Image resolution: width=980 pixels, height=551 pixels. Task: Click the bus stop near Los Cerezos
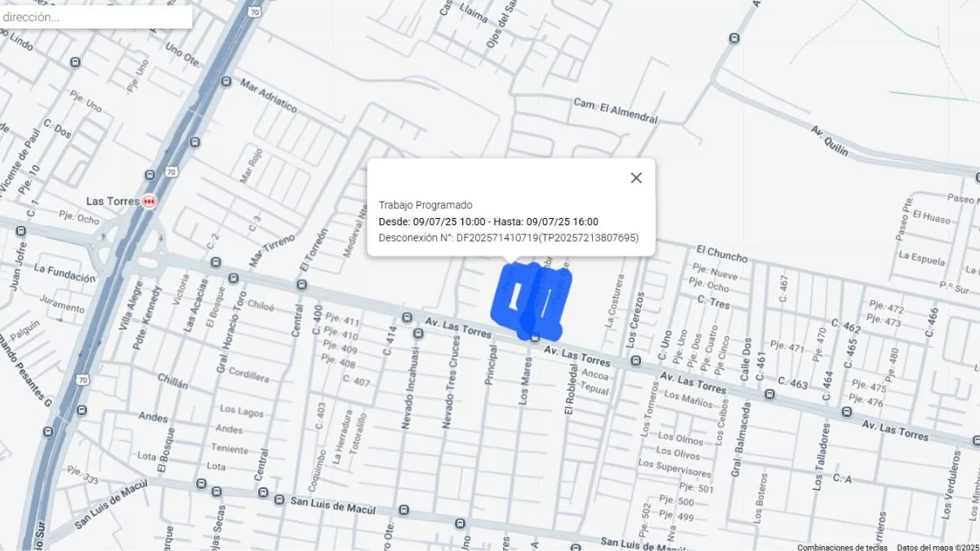pyautogui.click(x=635, y=360)
